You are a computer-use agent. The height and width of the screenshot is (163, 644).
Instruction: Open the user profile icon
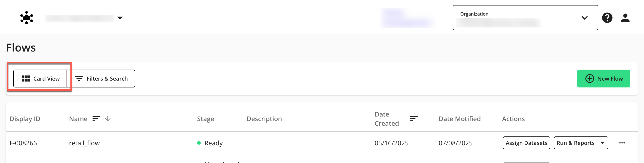625,18
